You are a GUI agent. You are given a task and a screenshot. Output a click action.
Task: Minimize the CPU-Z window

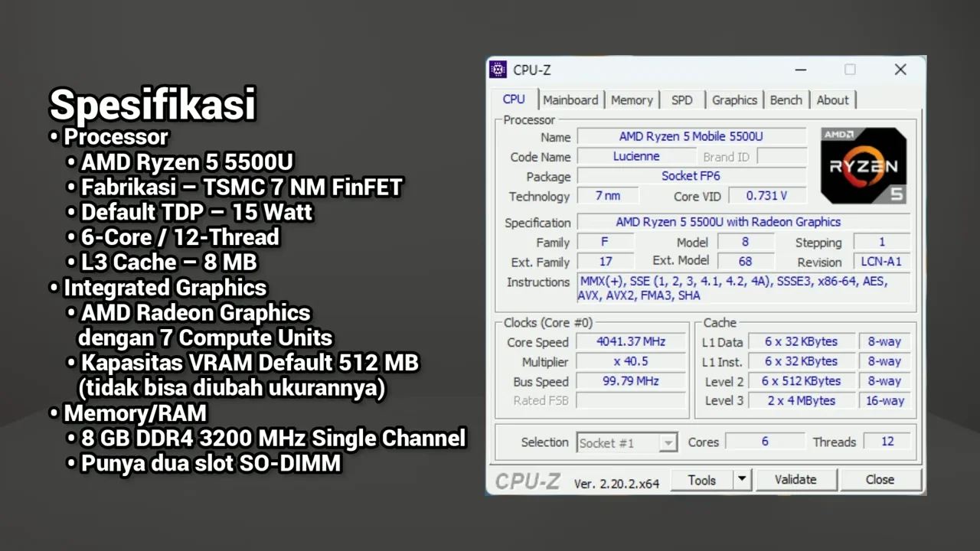800,70
